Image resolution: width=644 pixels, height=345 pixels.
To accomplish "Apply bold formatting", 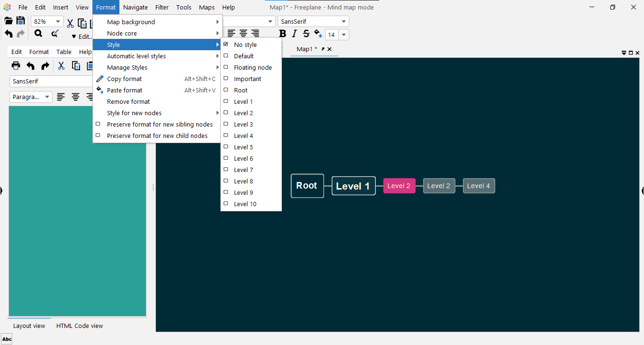I will [282, 33].
